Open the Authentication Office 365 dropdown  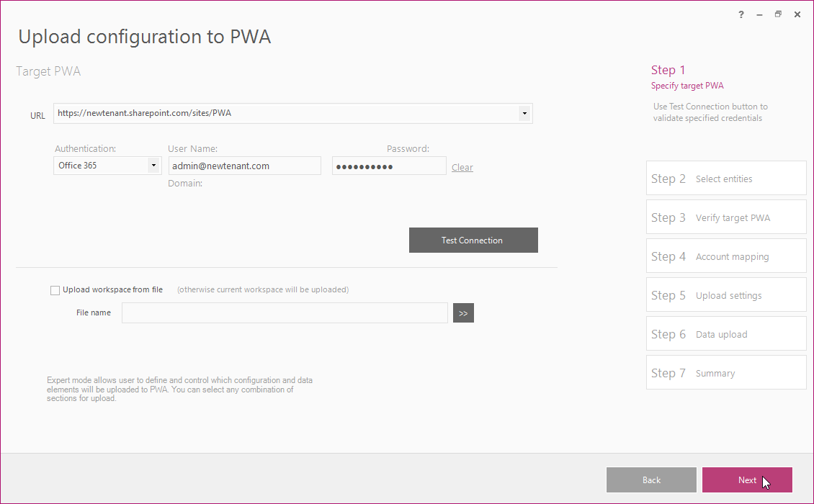click(x=153, y=166)
